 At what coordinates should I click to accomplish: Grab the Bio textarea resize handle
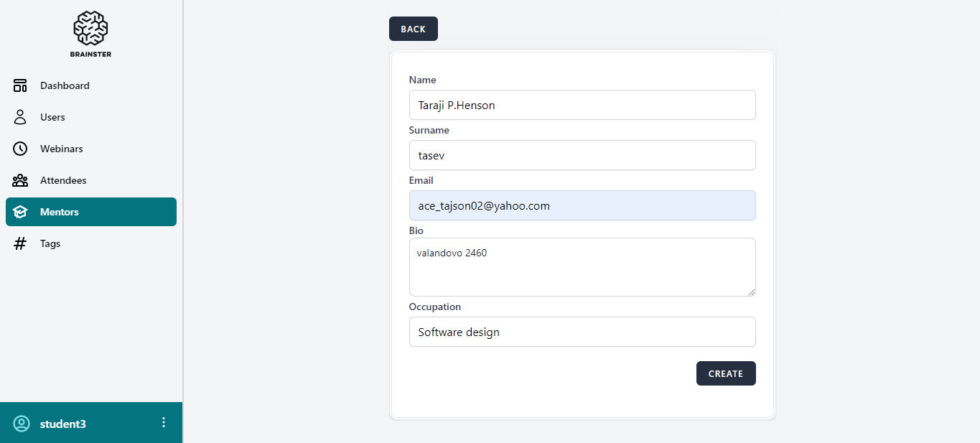click(x=751, y=292)
